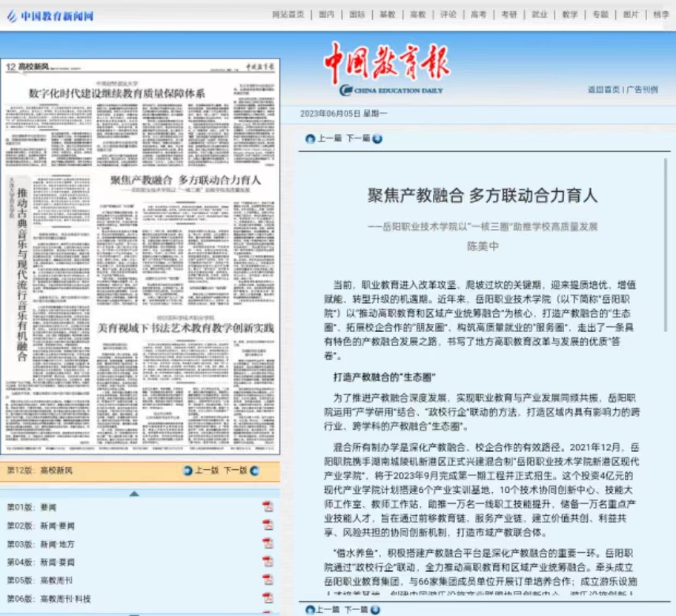Click the author name 陈美中

[x=482, y=246]
